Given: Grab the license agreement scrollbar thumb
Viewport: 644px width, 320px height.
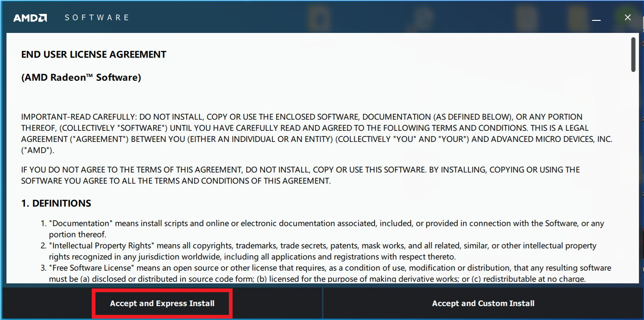Looking at the screenshot, I should coord(633,55).
